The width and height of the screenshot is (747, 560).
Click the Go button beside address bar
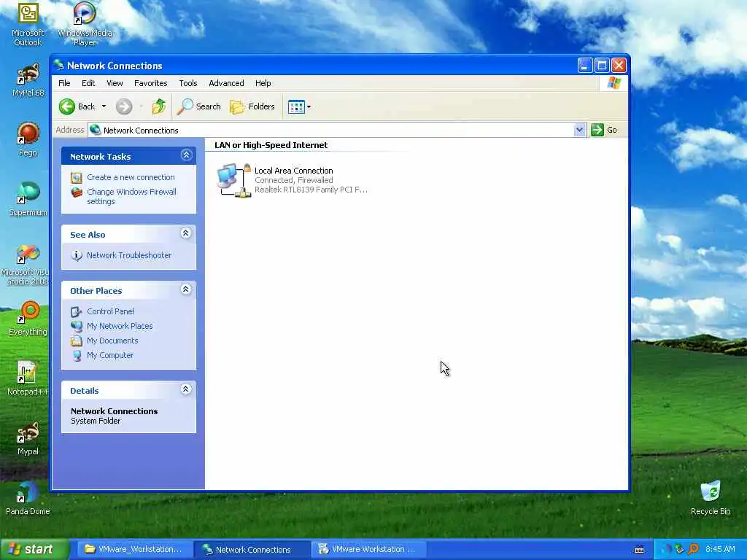click(604, 130)
